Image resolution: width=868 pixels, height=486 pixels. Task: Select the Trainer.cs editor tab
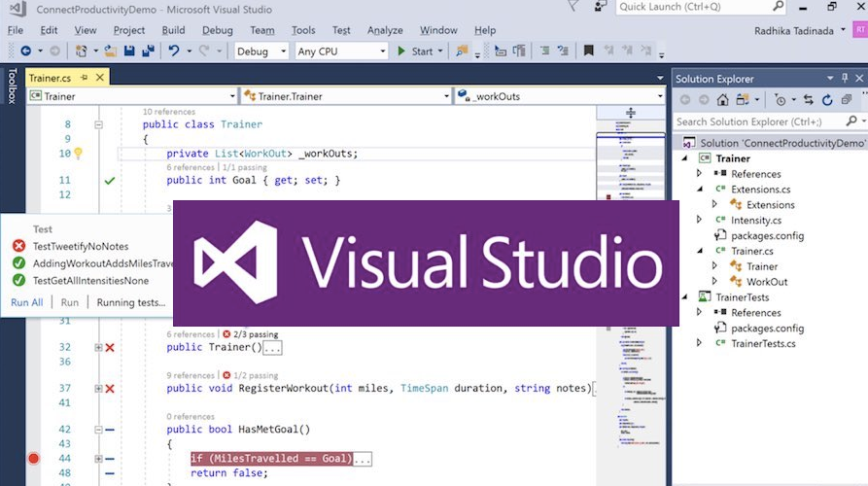(50, 78)
